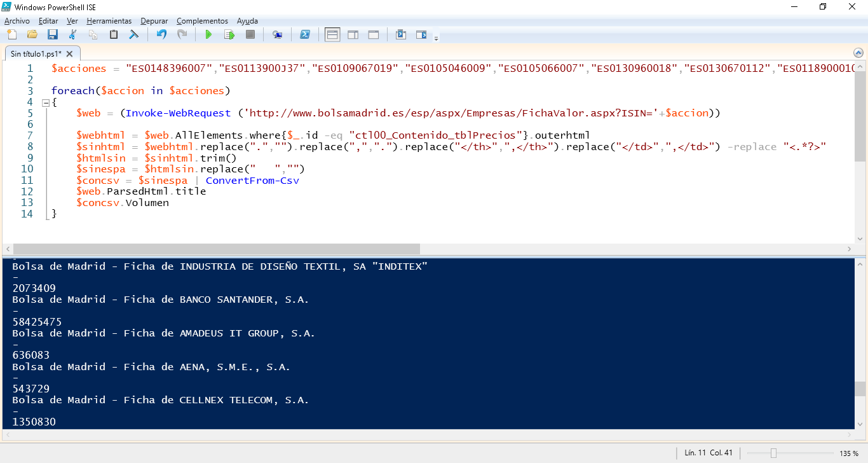Image resolution: width=868 pixels, height=463 pixels.
Task: Expand the toolbar overflow options arrow
Action: (436, 39)
